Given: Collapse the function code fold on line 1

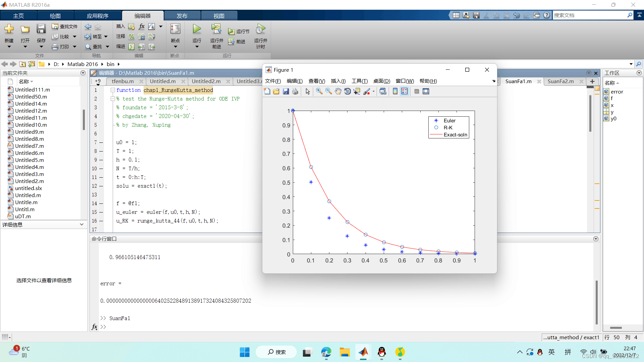Looking at the screenshot, I should click(113, 90).
